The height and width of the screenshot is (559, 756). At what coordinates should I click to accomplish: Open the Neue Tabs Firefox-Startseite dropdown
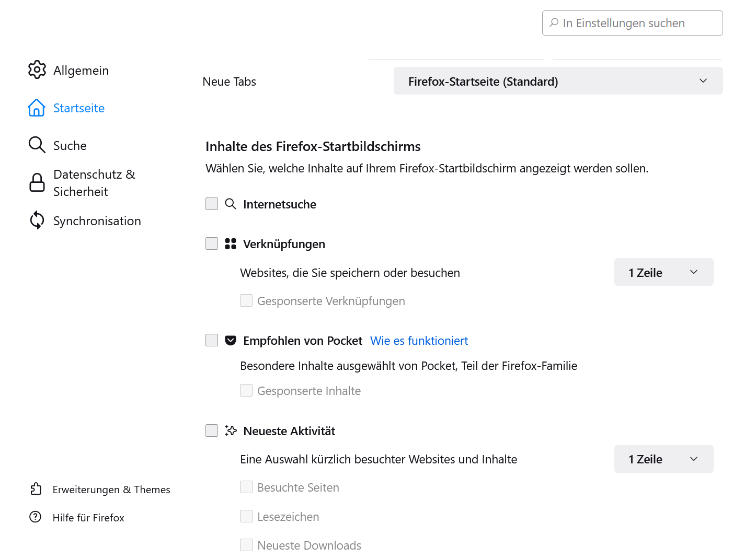[x=558, y=81]
